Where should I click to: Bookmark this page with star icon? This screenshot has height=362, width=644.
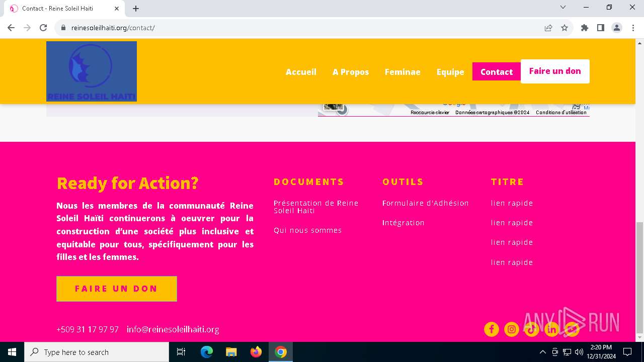tap(565, 28)
